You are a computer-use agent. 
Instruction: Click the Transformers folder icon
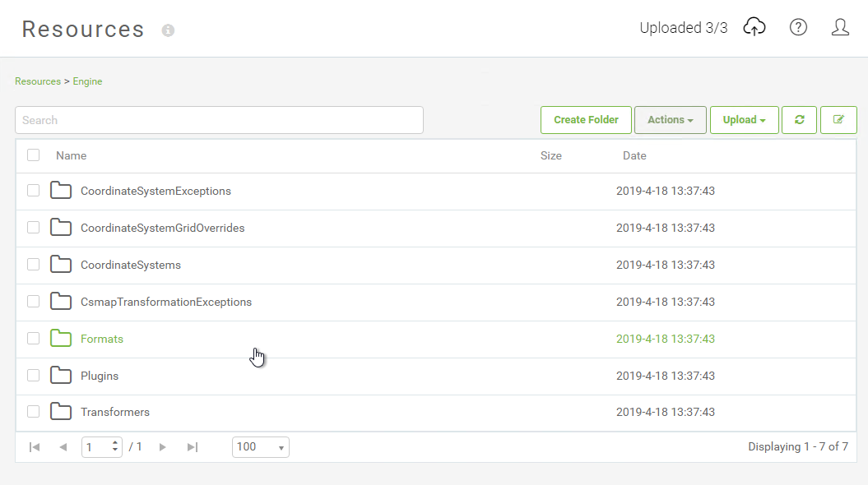tap(61, 412)
